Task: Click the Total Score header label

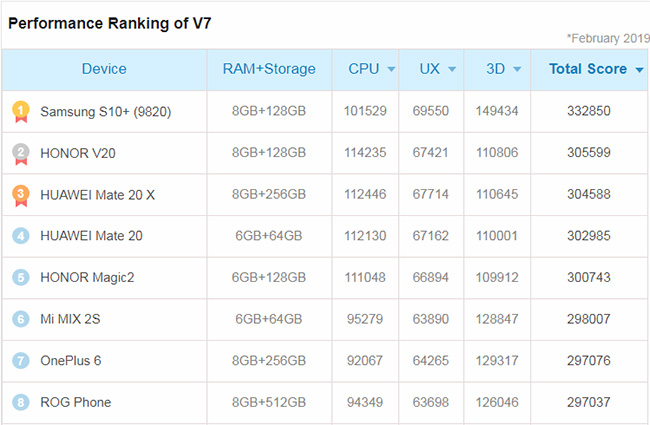Action: [x=588, y=69]
